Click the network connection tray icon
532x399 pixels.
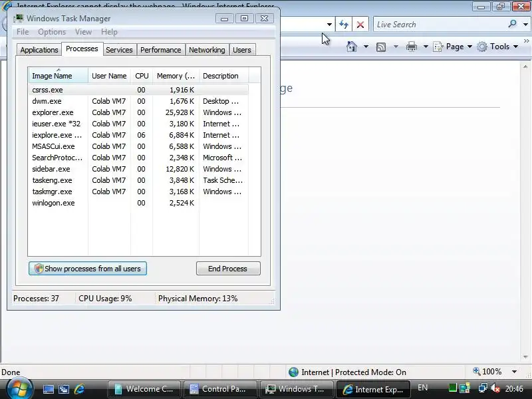tap(482, 388)
